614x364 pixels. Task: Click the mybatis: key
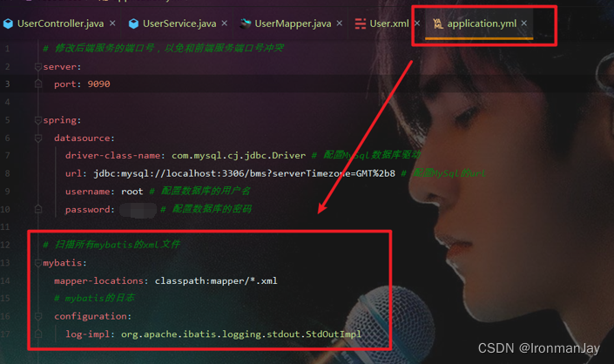point(64,263)
